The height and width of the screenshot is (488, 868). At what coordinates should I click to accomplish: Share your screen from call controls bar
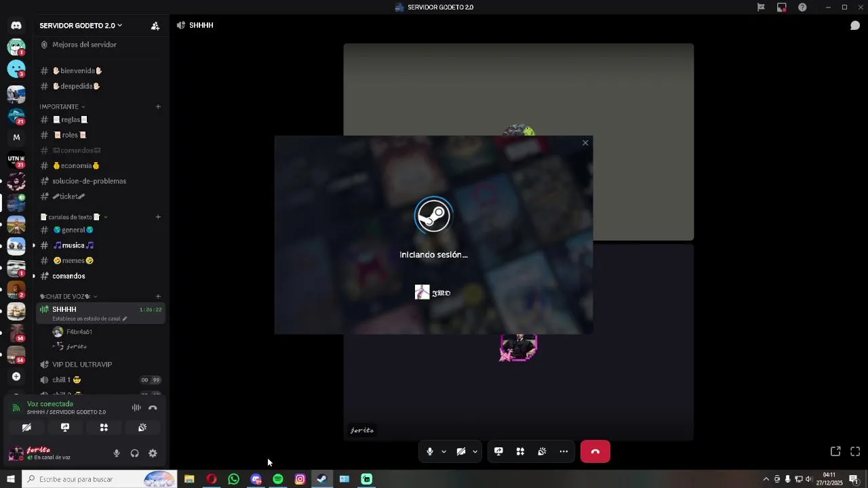(498, 451)
